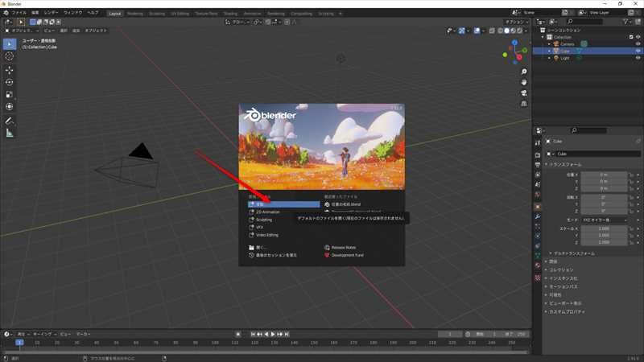Click the timeline horizontal scrollbar
Viewport: 644px width, 362px height.
point(265,352)
